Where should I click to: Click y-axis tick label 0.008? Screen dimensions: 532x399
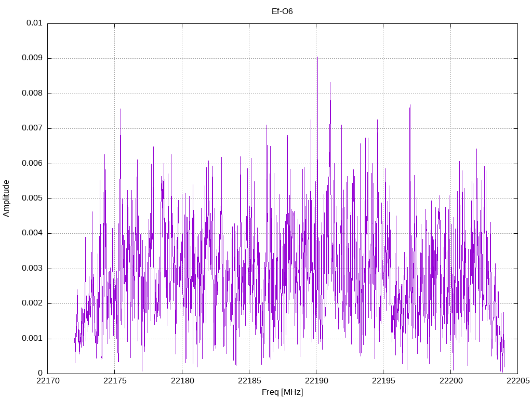pos(32,93)
